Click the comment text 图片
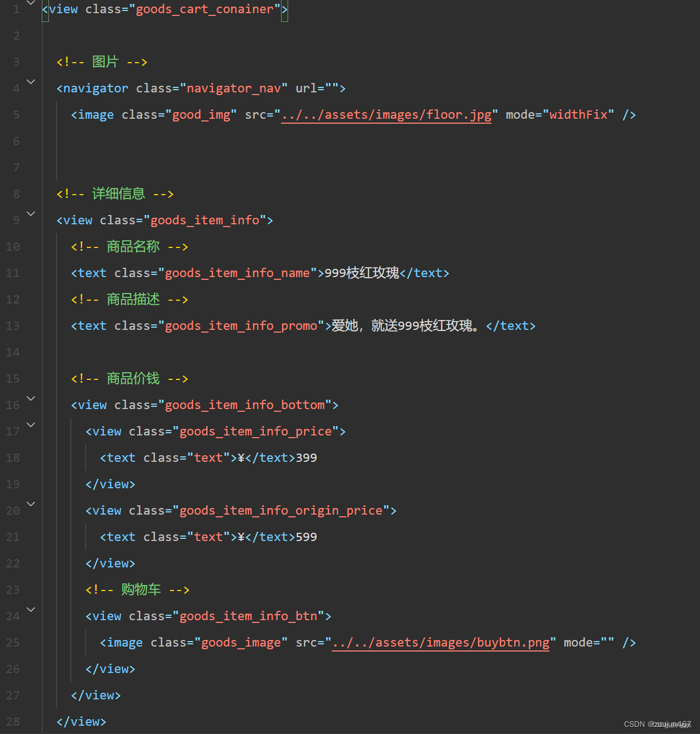Image resolution: width=700 pixels, height=734 pixels. point(105,62)
